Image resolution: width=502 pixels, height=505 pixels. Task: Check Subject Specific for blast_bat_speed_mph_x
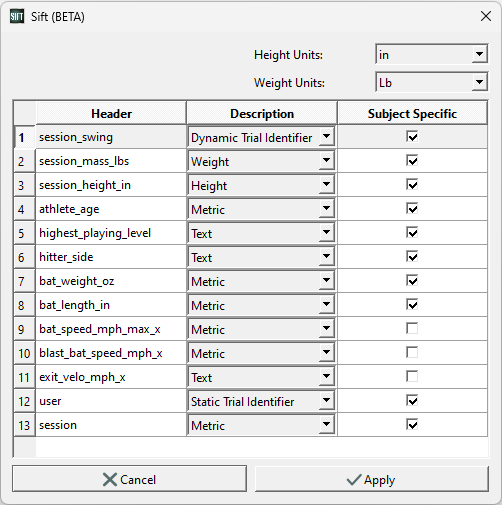tap(412, 353)
